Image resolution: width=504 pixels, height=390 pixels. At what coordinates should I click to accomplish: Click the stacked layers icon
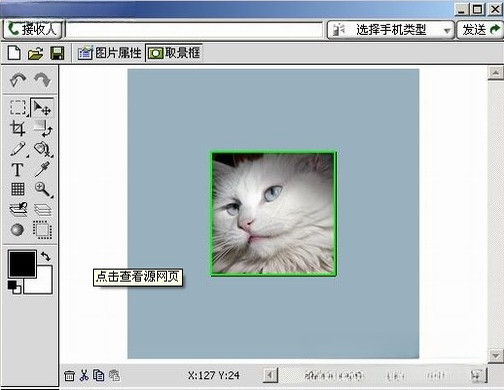click(43, 210)
